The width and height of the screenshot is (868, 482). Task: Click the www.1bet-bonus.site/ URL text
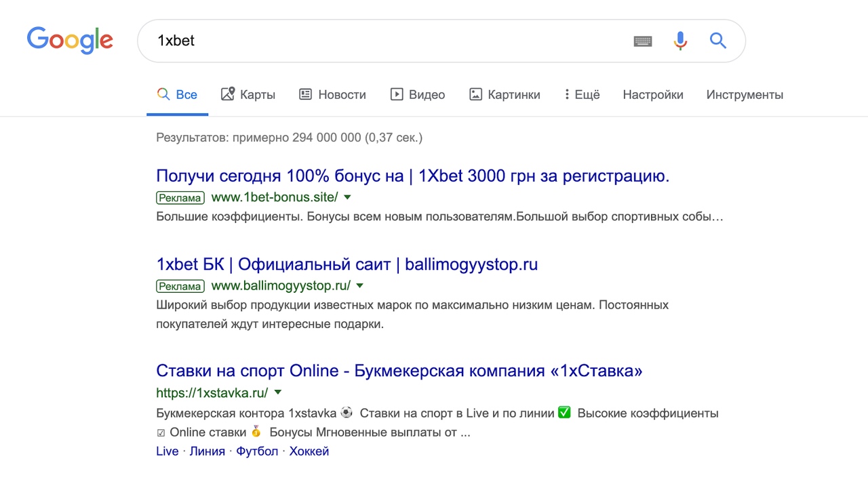tap(275, 197)
